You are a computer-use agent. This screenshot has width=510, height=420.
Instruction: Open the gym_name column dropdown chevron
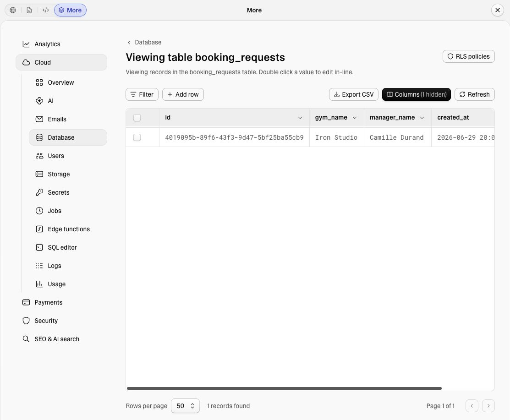point(355,118)
